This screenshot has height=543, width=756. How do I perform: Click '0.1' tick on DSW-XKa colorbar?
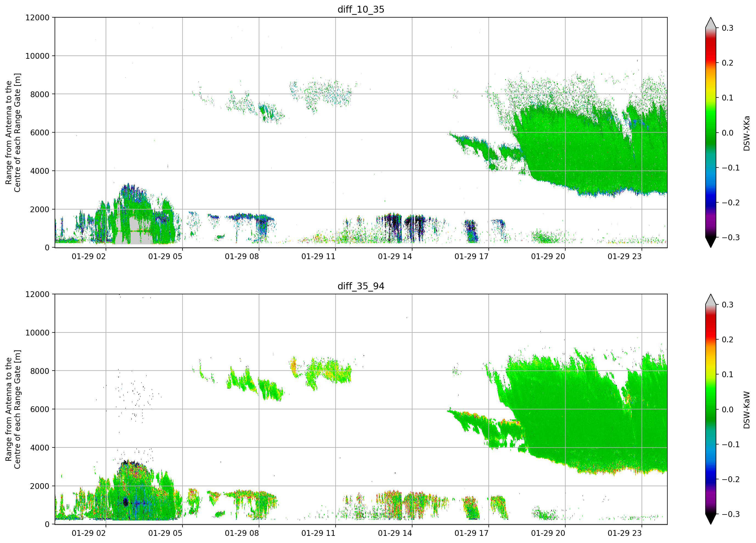(x=728, y=98)
